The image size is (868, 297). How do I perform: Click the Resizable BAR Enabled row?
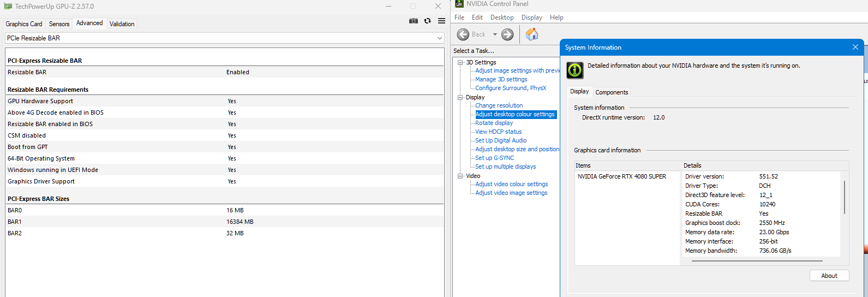pos(224,72)
